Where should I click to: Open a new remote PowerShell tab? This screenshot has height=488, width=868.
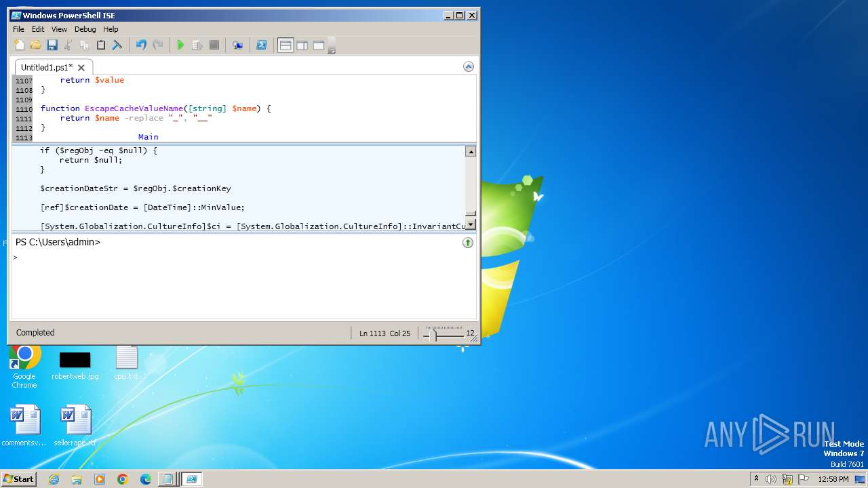[x=237, y=45]
